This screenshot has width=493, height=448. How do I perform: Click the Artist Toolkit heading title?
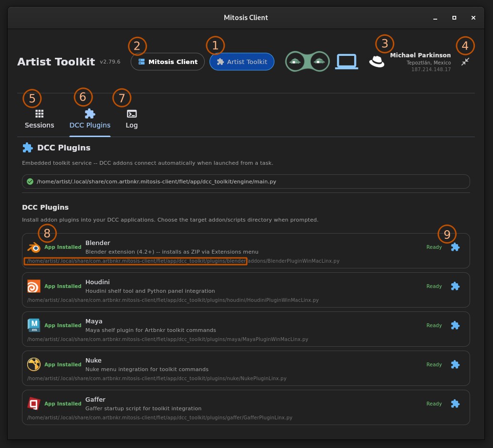(x=56, y=62)
